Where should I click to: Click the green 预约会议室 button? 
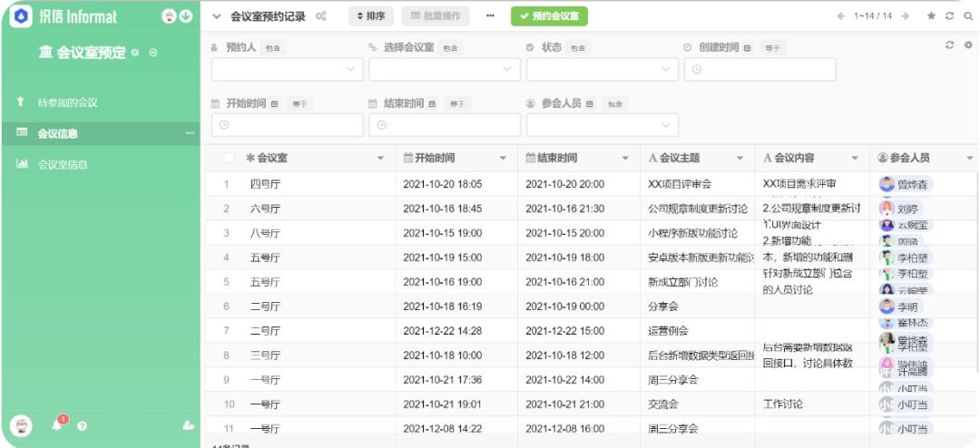pos(549,16)
